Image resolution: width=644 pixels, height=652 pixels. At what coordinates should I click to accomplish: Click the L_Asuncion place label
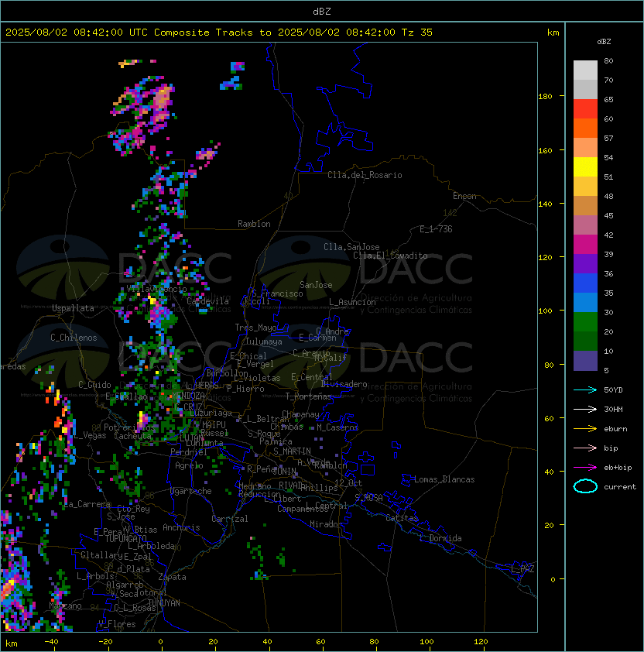[352, 302]
